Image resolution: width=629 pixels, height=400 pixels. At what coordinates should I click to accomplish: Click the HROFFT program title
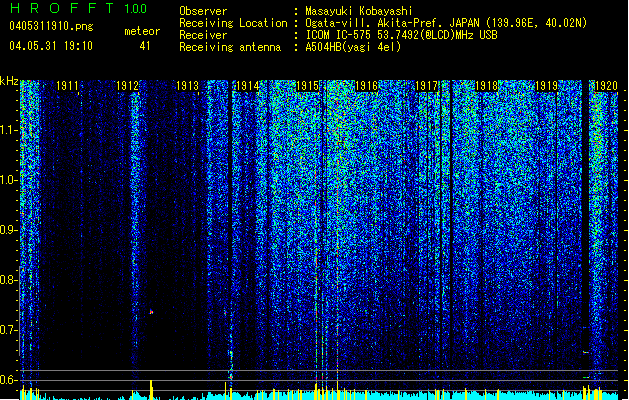(62, 8)
